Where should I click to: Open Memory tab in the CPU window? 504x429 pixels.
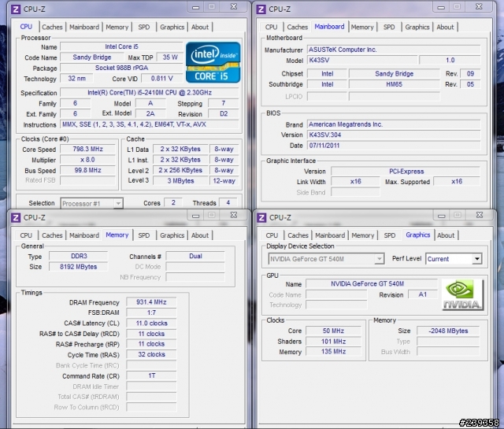117,27
